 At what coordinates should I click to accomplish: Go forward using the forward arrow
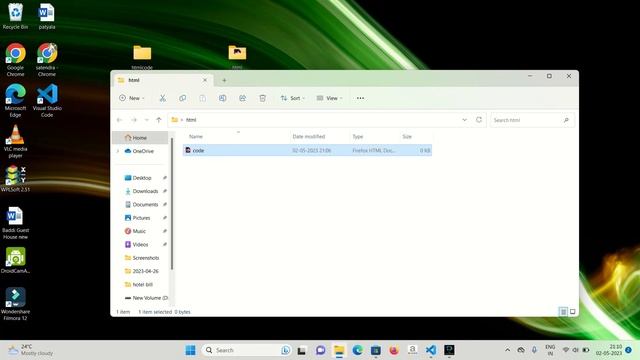tap(133, 120)
